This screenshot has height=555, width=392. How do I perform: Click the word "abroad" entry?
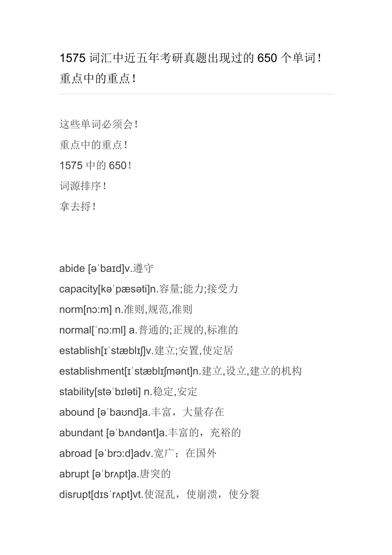pos(75,453)
